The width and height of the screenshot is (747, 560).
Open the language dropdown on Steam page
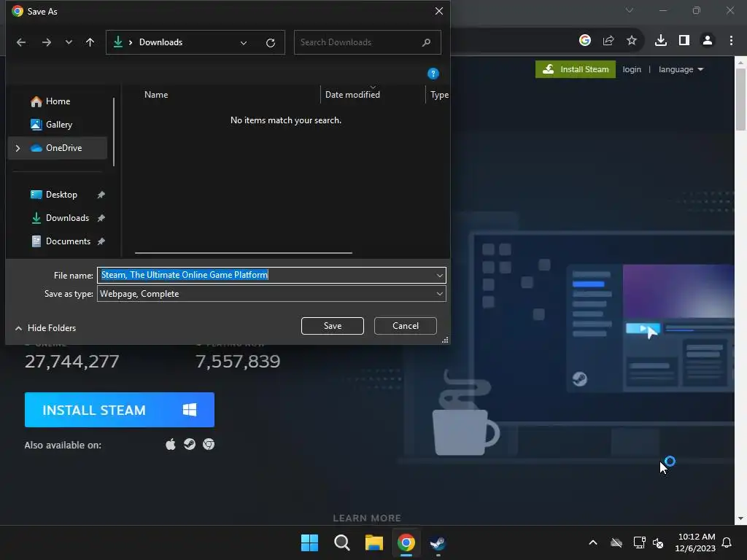[x=681, y=69]
